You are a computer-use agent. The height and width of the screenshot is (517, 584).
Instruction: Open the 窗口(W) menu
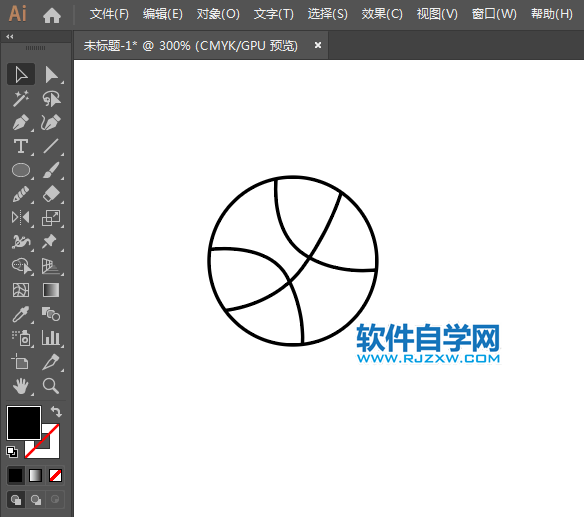[x=494, y=14]
